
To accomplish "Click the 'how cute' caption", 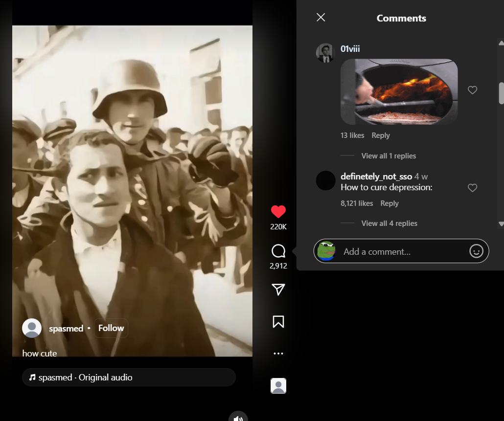I will (x=40, y=353).
